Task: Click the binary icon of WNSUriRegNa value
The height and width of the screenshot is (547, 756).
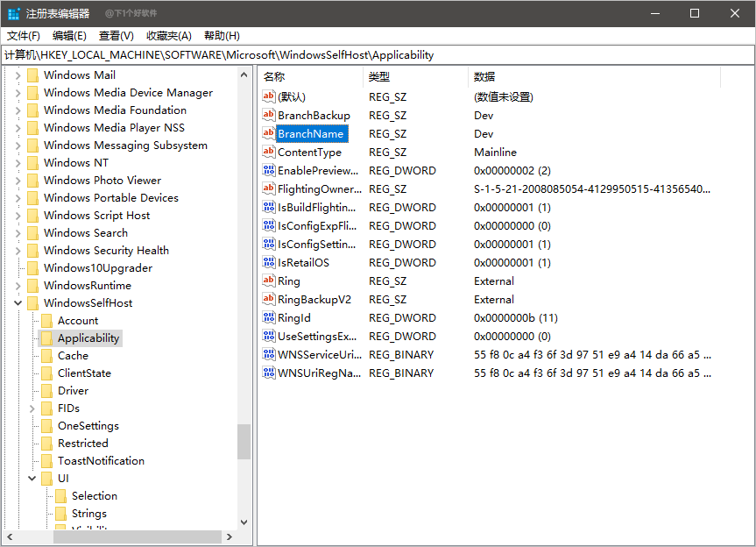Action: (269, 373)
